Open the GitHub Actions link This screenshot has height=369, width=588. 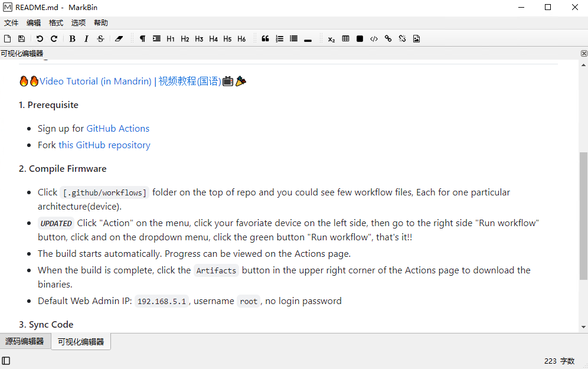tap(117, 129)
